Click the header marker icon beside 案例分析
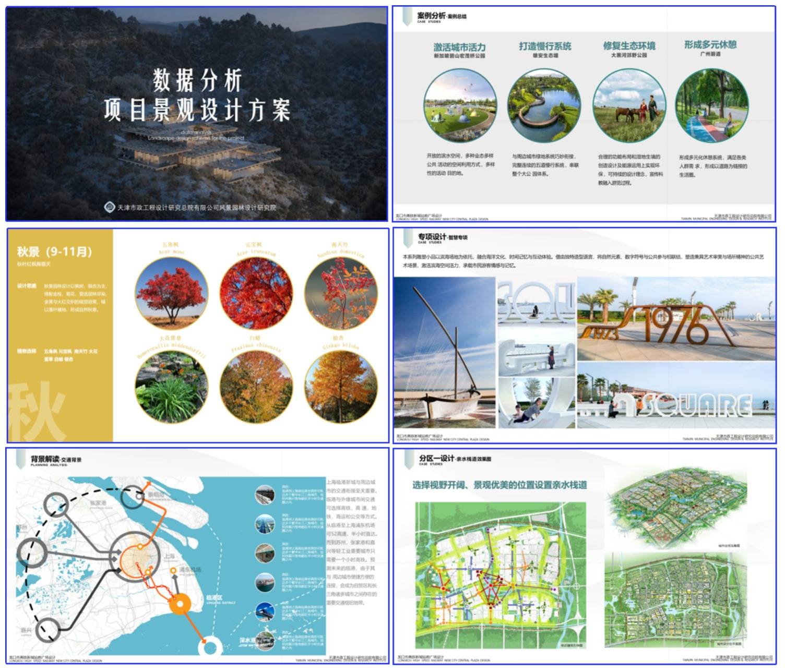 [x=407, y=16]
